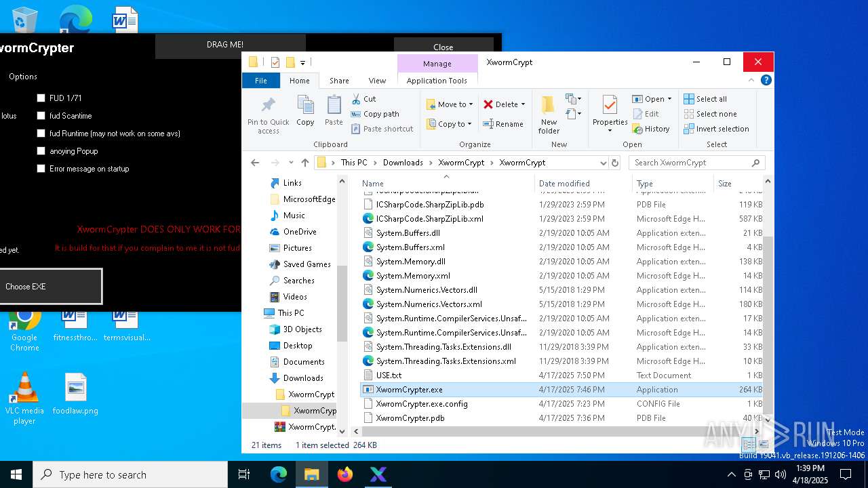Switch to the Share ribbon tab
The height and width of the screenshot is (488, 868).
[x=339, y=80]
